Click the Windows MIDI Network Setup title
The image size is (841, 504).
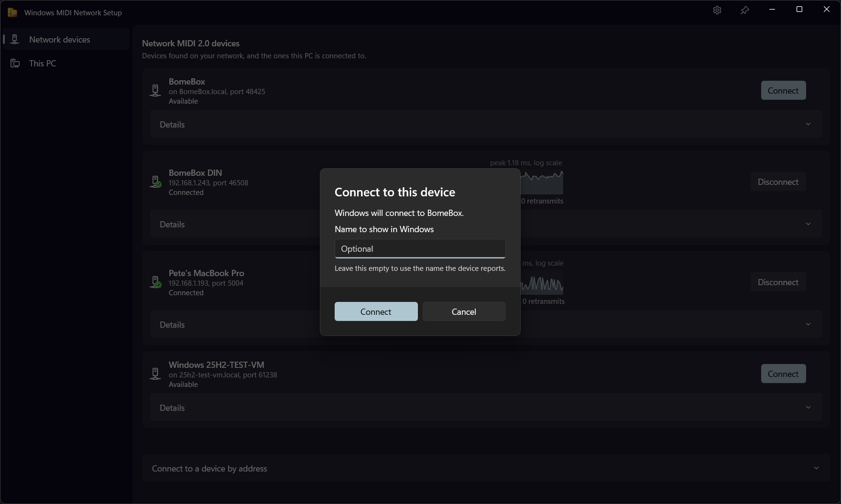(73, 12)
